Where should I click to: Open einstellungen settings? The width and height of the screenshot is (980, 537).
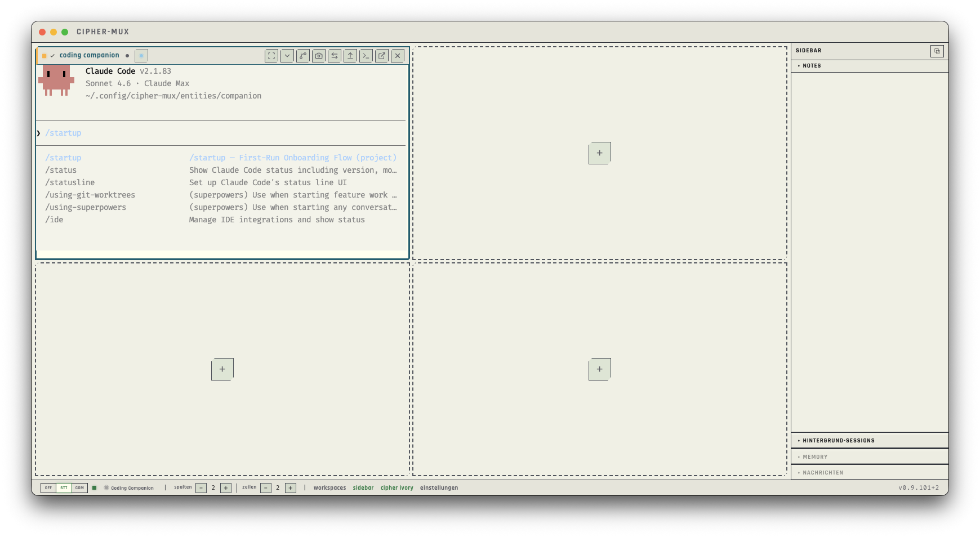tap(439, 488)
